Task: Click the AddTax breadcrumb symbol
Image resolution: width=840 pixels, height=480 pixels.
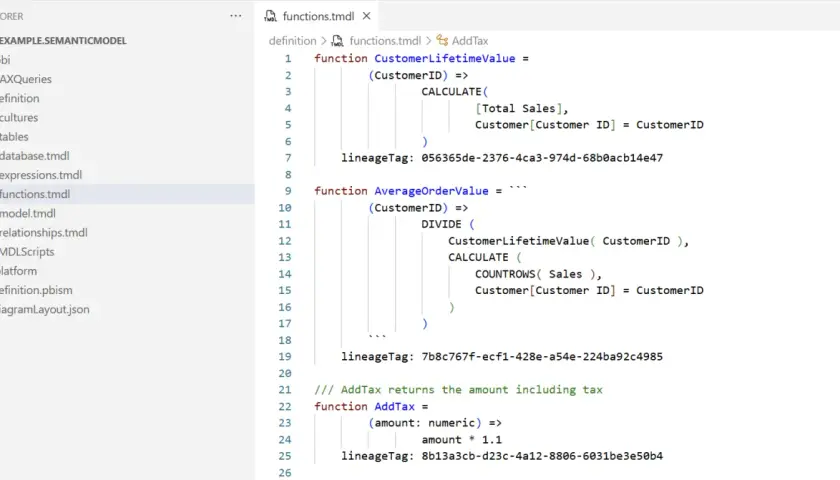Action: point(470,41)
